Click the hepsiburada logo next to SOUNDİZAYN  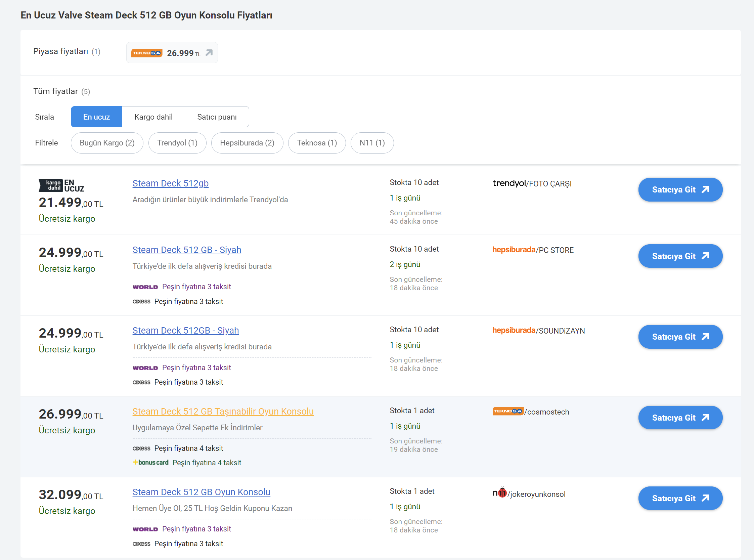click(514, 331)
